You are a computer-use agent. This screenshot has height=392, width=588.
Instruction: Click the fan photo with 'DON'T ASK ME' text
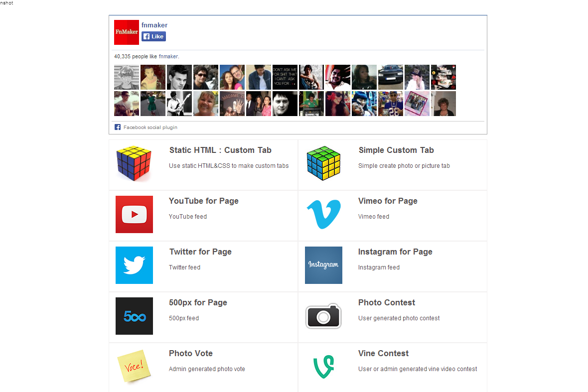[x=285, y=77]
